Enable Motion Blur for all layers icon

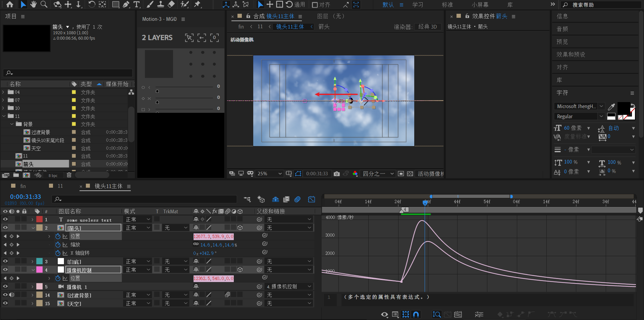click(297, 199)
